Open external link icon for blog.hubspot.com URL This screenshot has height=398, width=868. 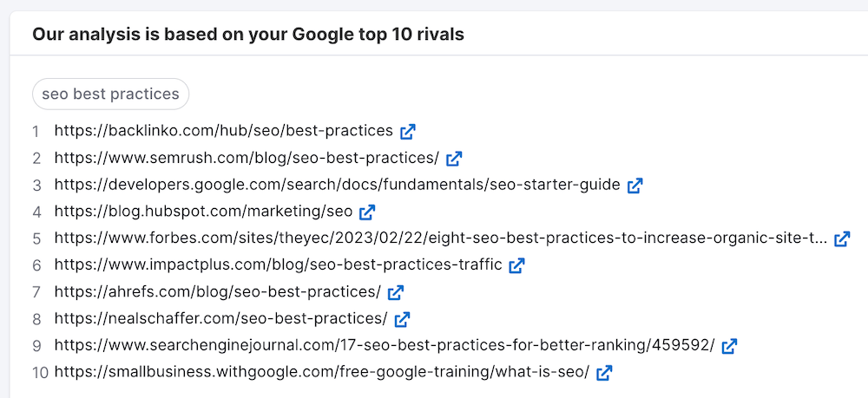coord(367,212)
